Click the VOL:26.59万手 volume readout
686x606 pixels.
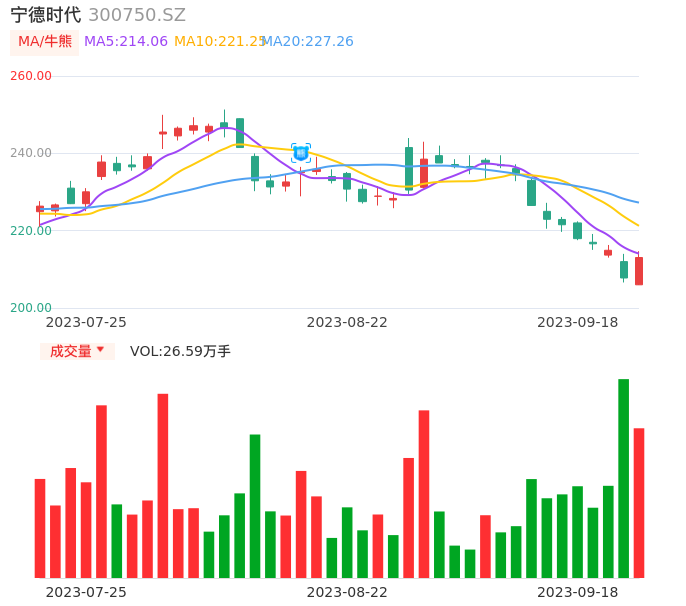pyautogui.click(x=180, y=351)
